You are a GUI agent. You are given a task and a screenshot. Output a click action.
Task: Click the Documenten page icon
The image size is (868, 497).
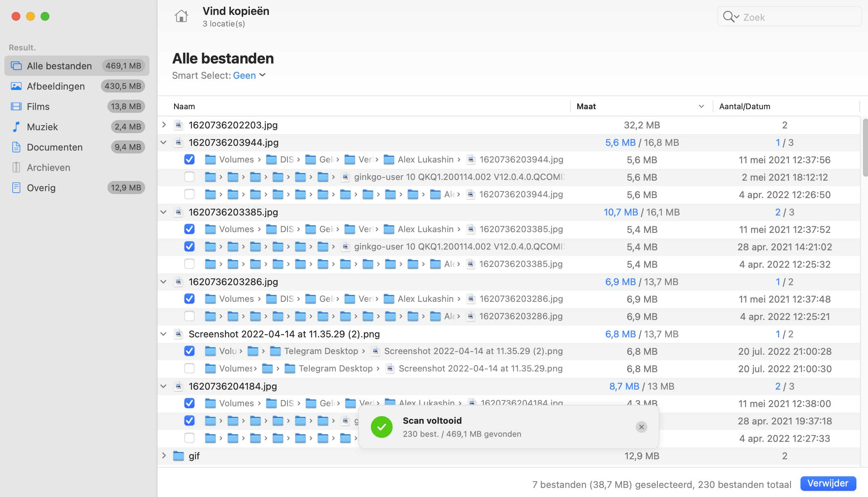(x=16, y=147)
